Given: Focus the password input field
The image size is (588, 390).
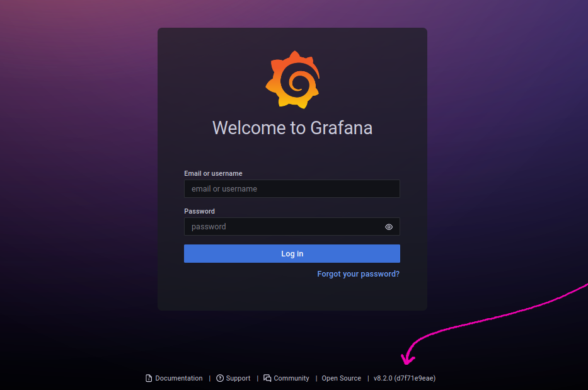Looking at the screenshot, I should [x=292, y=226].
